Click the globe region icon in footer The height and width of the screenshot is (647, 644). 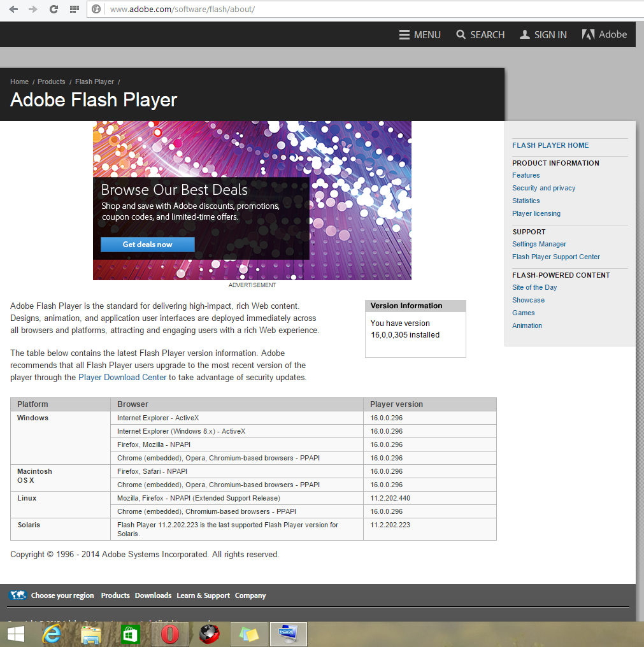[18, 595]
